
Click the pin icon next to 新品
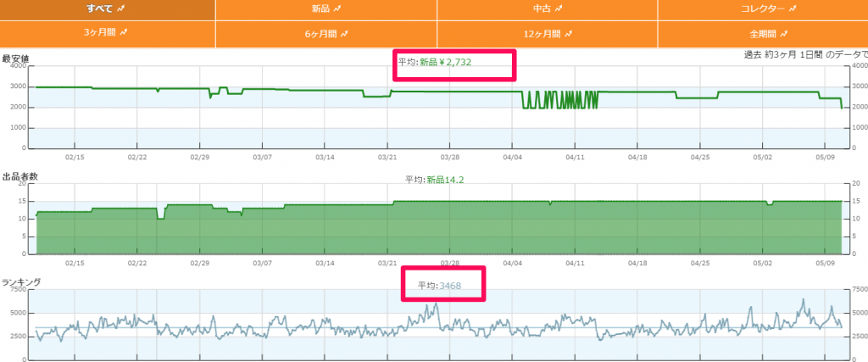[x=338, y=8]
